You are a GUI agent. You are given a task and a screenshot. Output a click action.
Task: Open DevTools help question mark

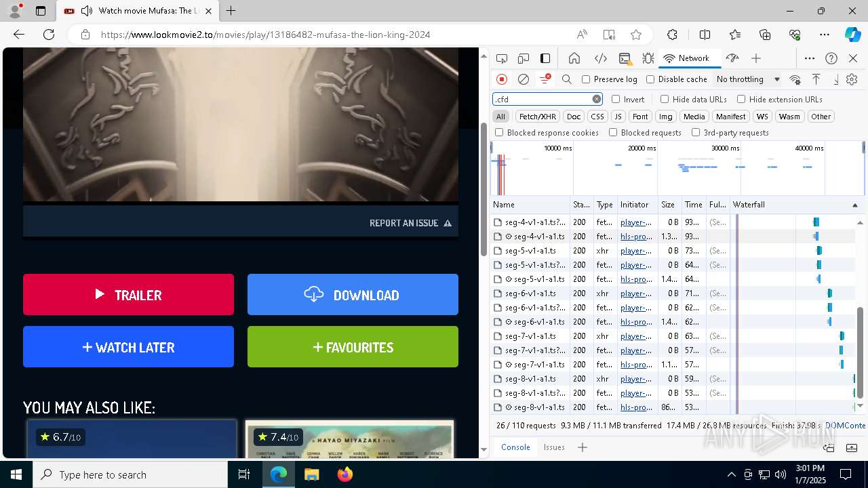(x=831, y=58)
